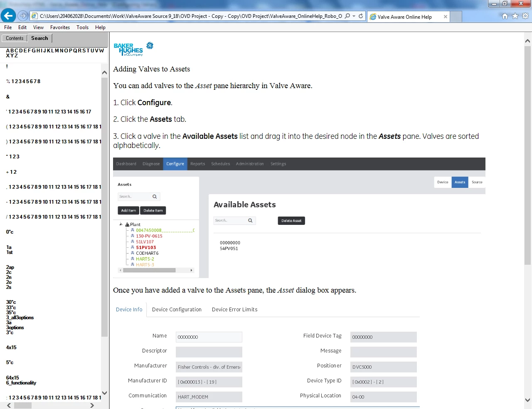Screen dimensions: 532x409
Task: Open the Device Error Limits tab
Action: (234, 310)
